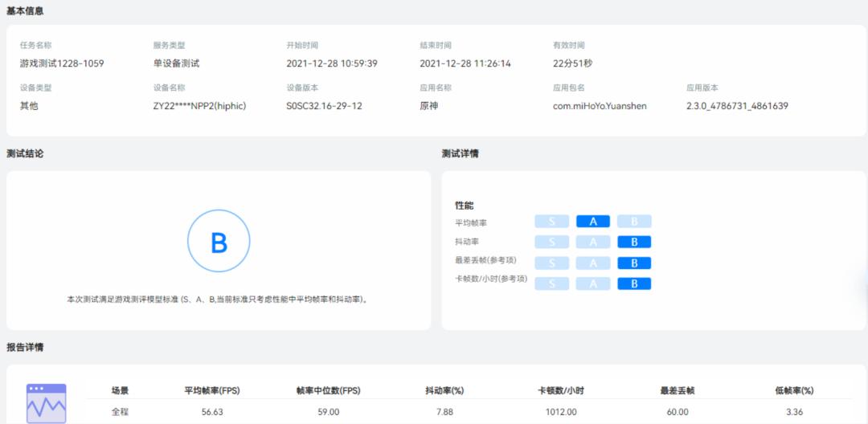Screen dimensions: 868x424
Task: Click the B badge for 最差丢帧(参考项)
Action: tap(634, 263)
